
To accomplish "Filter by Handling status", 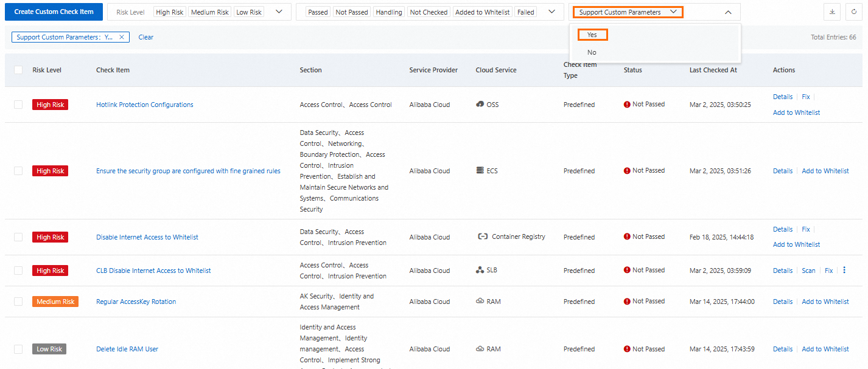I will [389, 12].
